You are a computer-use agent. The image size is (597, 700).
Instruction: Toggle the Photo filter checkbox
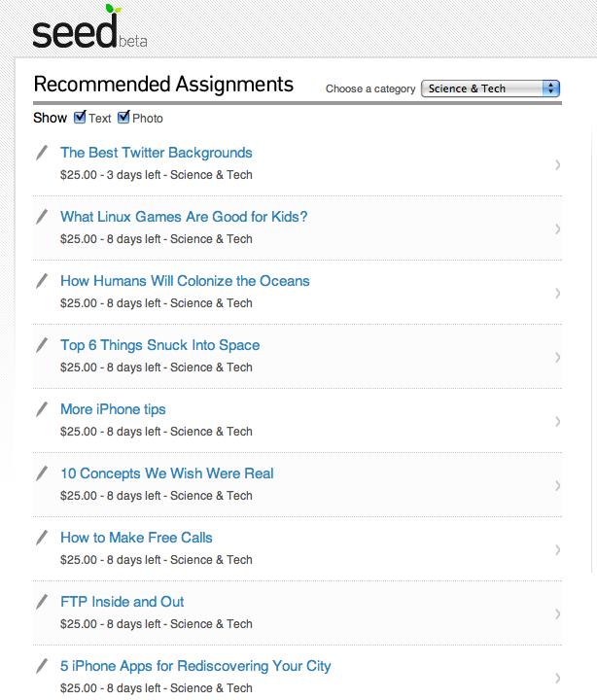pyautogui.click(x=123, y=118)
